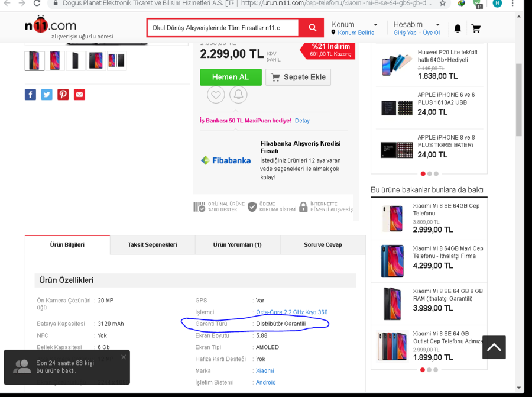Click the search input field
This screenshot has height=397, width=532.
click(x=223, y=28)
